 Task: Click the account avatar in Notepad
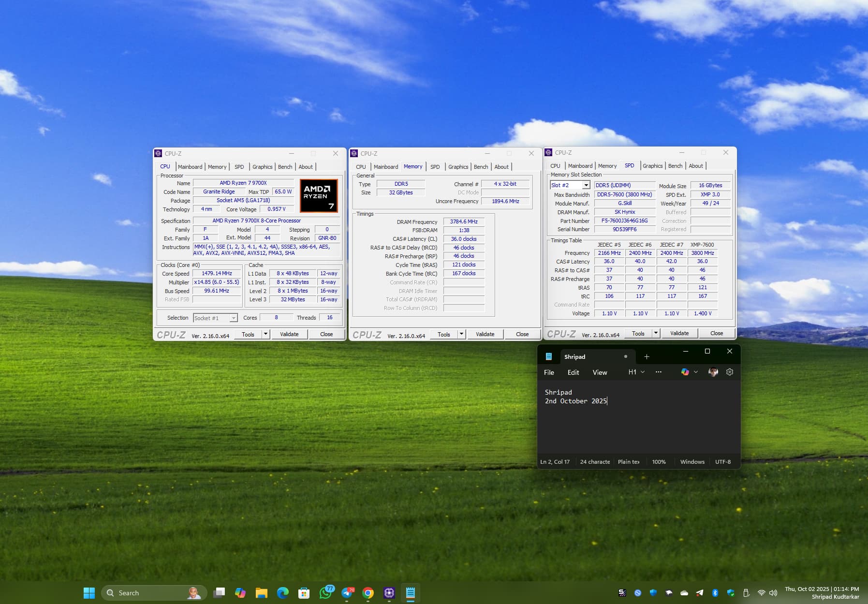pyautogui.click(x=713, y=372)
